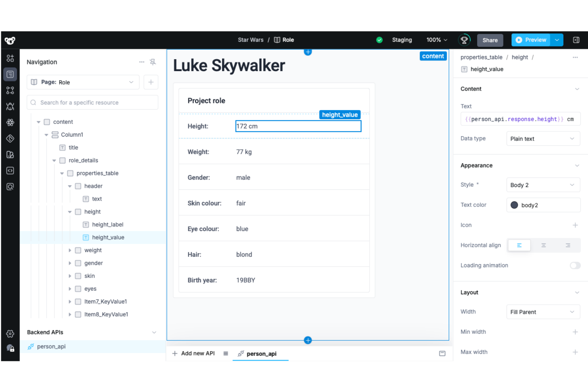
Task: Open properties panel more options ellipsis
Action: pos(575,58)
